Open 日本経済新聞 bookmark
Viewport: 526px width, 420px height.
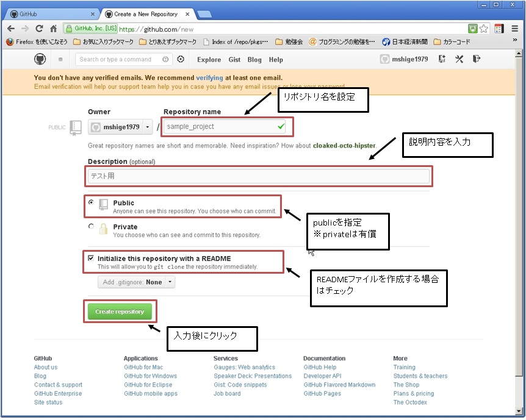405,42
